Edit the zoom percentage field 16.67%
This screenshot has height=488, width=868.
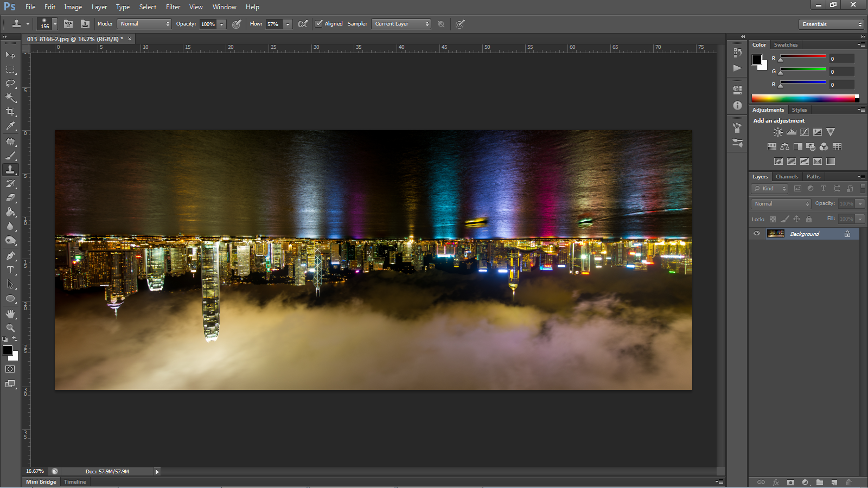coord(35,471)
